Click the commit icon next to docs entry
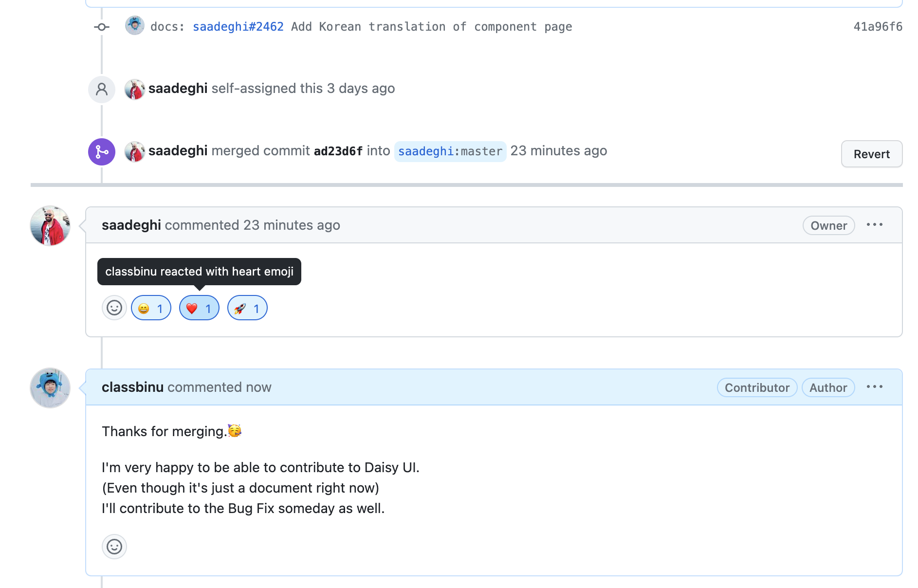Viewport: 918px width, 588px height. pos(101,27)
